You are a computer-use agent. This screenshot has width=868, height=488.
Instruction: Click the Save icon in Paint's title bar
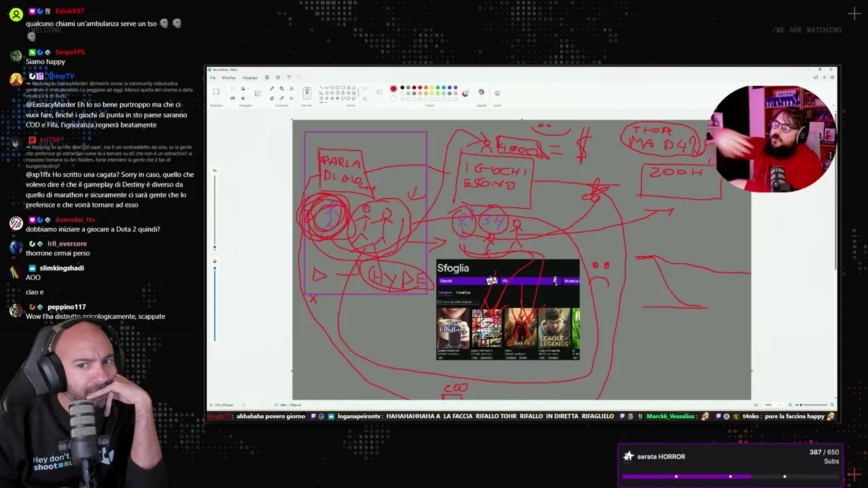tap(267, 77)
